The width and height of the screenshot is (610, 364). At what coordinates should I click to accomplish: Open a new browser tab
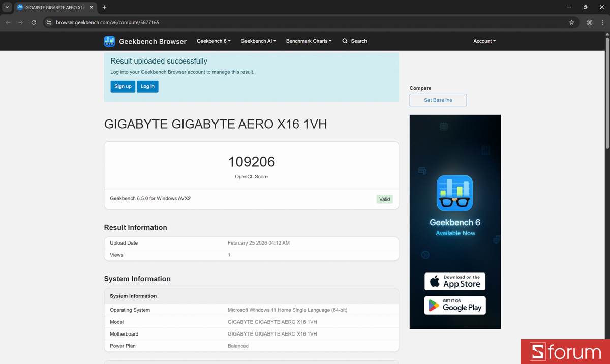click(x=104, y=7)
